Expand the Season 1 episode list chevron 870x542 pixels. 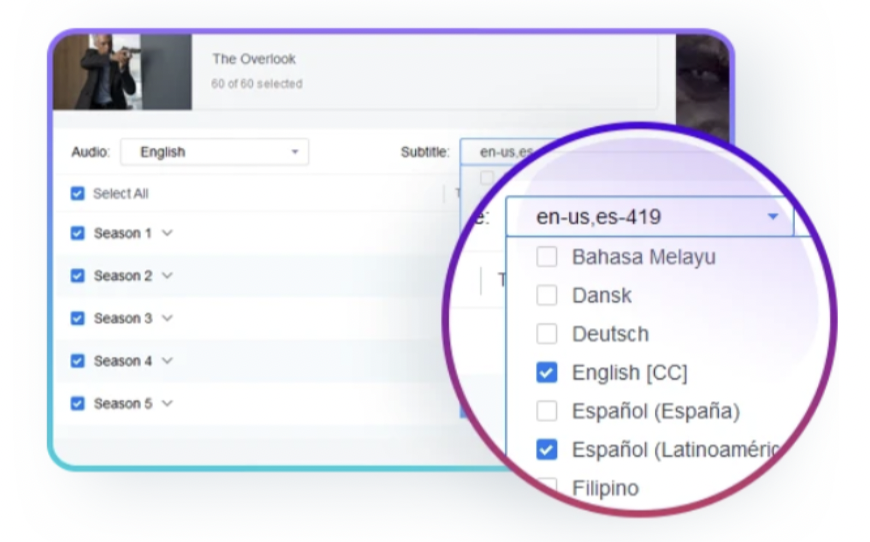(167, 233)
